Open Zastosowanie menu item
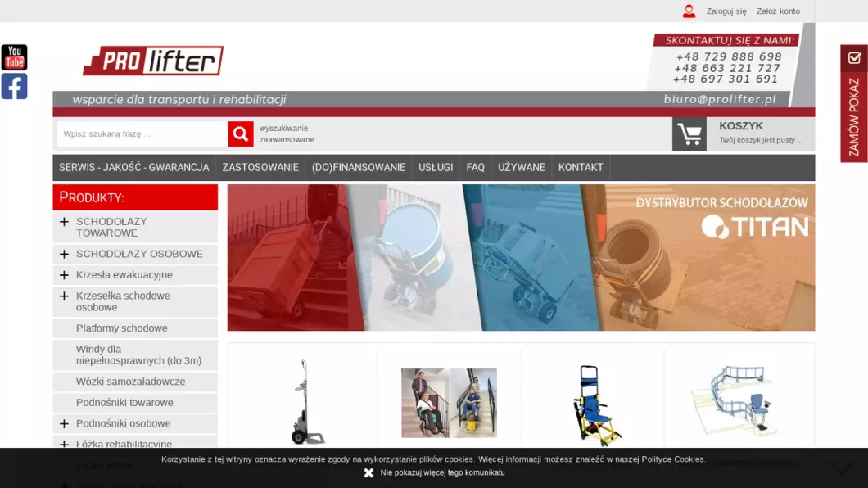This screenshot has width=868, height=488. (260, 168)
